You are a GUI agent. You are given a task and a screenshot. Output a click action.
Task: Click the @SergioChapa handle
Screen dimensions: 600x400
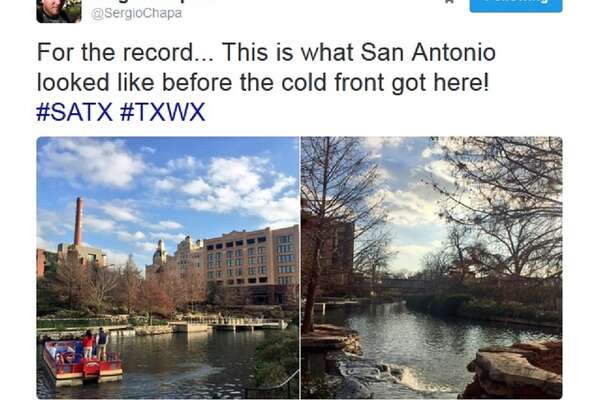coord(137,13)
